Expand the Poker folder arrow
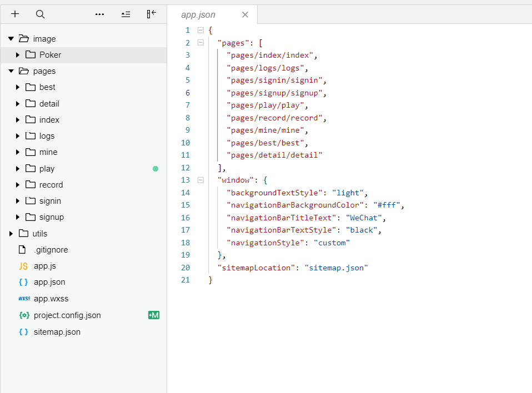Viewport: 532px width, 393px height. 18,54
